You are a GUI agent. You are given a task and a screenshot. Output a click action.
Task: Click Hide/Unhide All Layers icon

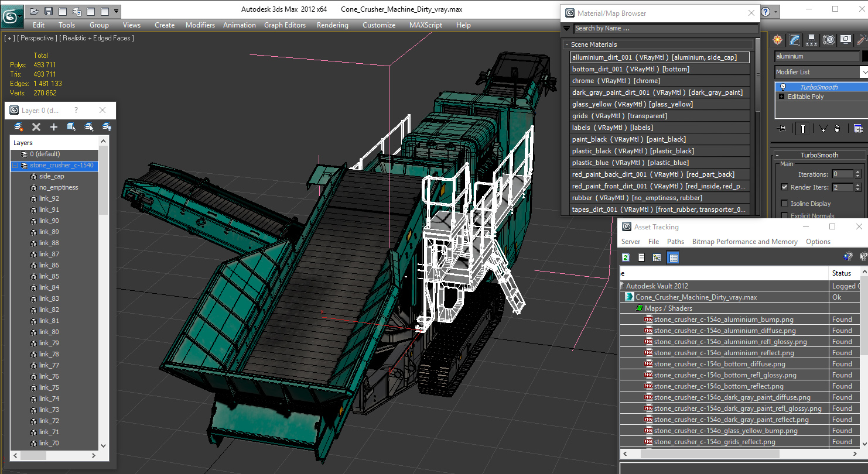[x=107, y=126]
